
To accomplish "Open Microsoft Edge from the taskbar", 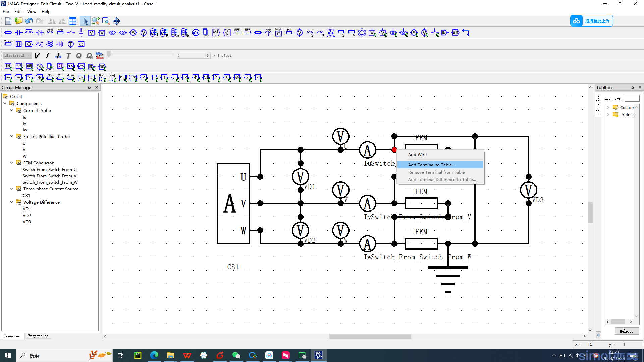I will point(154,355).
